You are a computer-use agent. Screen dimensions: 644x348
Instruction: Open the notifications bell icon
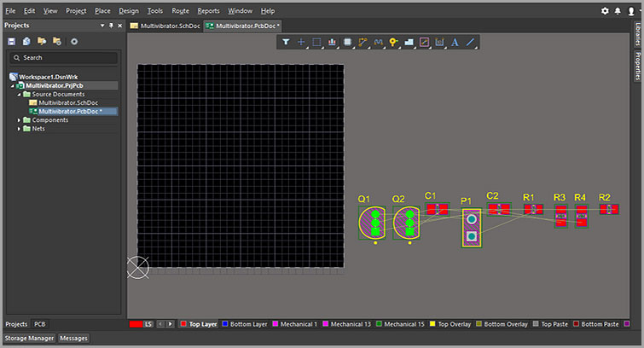(x=618, y=11)
